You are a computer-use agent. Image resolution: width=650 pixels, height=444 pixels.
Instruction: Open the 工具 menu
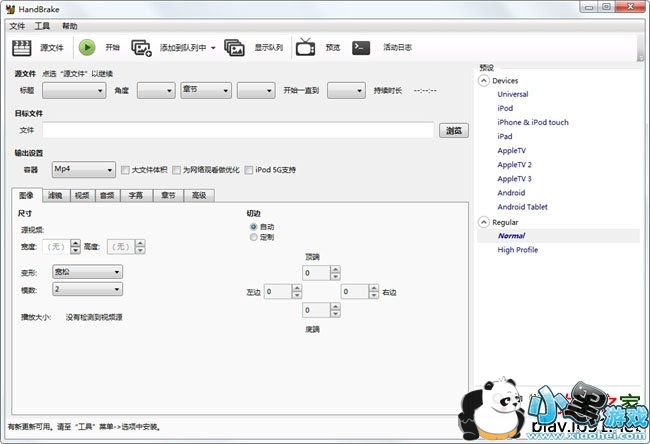[42, 26]
